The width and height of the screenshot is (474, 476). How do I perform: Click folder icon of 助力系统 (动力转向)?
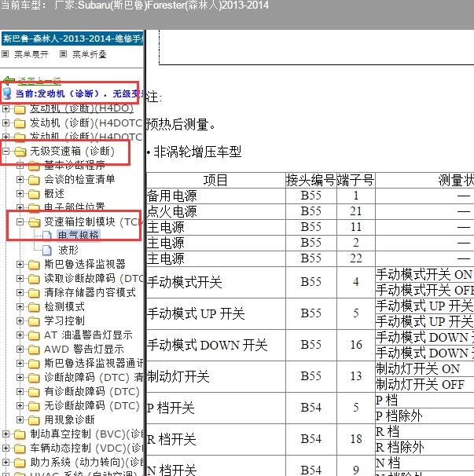pos(20,463)
